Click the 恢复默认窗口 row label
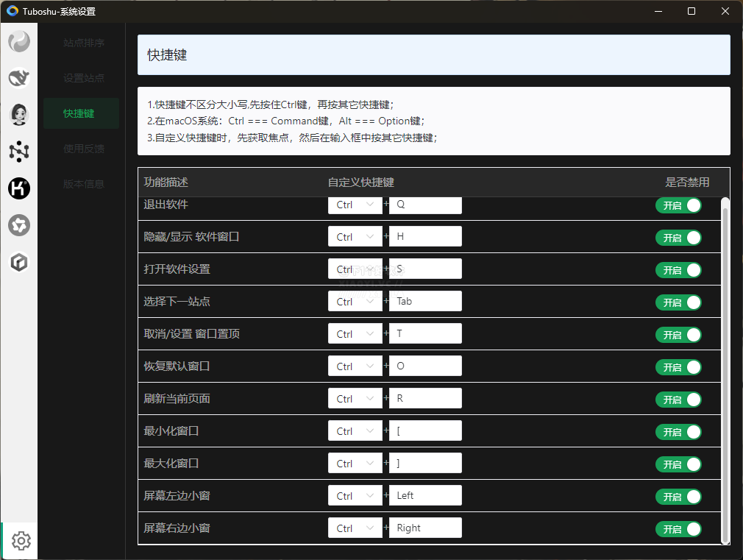The height and width of the screenshot is (560, 743). click(x=177, y=366)
